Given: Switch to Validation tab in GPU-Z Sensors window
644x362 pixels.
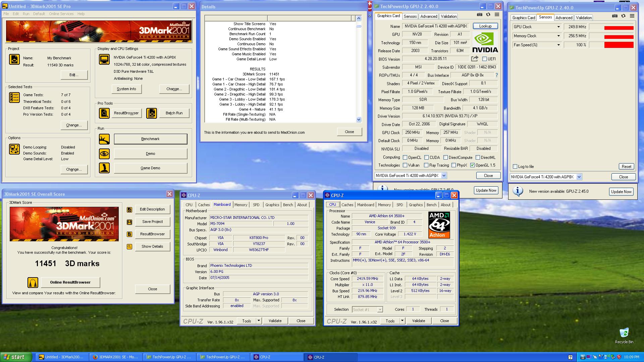Looking at the screenshot, I should coord(584,18).
